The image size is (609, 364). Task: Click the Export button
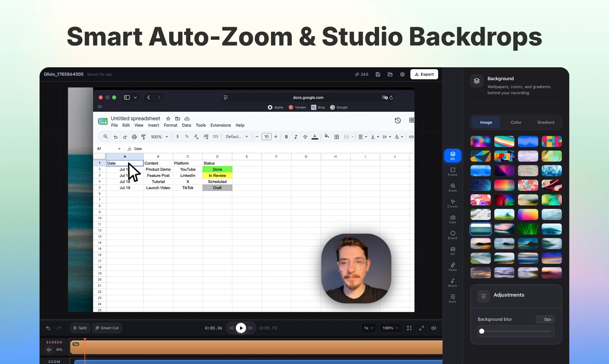click(x=424, y=74)
